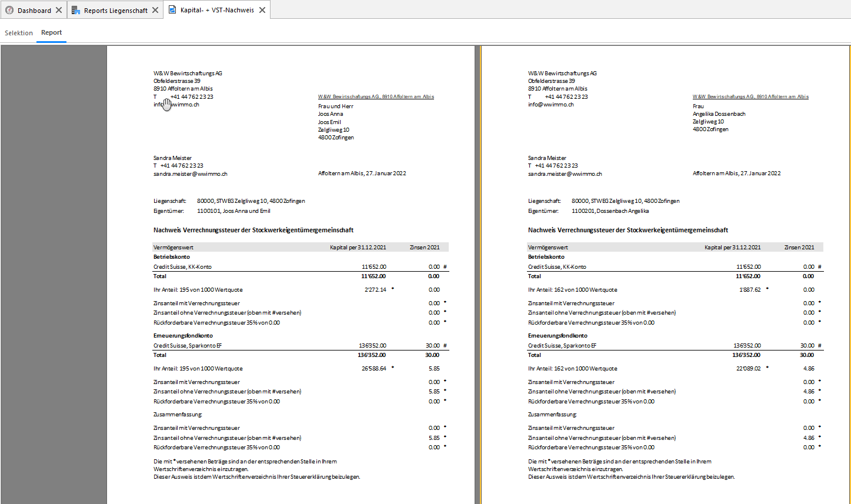Switch to the Selektion sub-tab
Image resolution: width=851 pixels, height=504 pixels.
[x=19, y=33]
